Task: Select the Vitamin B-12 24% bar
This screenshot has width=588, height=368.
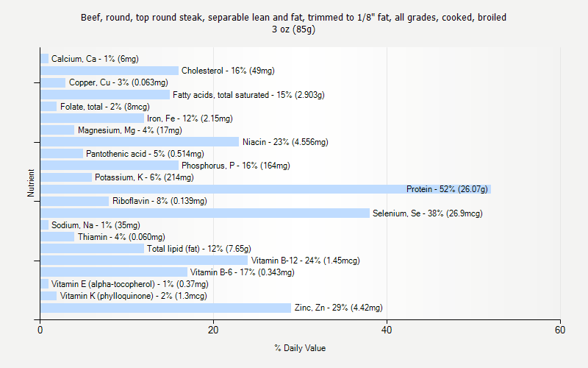Action: tap(143, 261)
